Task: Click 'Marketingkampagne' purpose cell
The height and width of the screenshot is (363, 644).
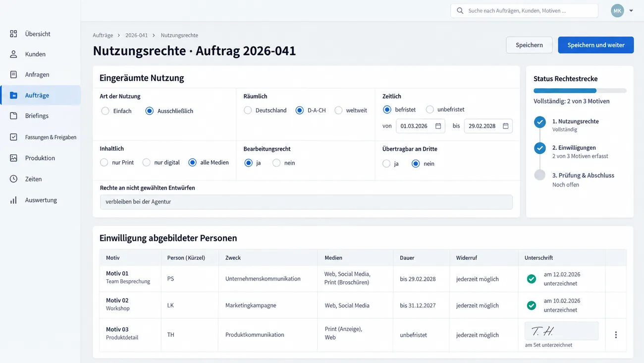Action: coord(268,305)
